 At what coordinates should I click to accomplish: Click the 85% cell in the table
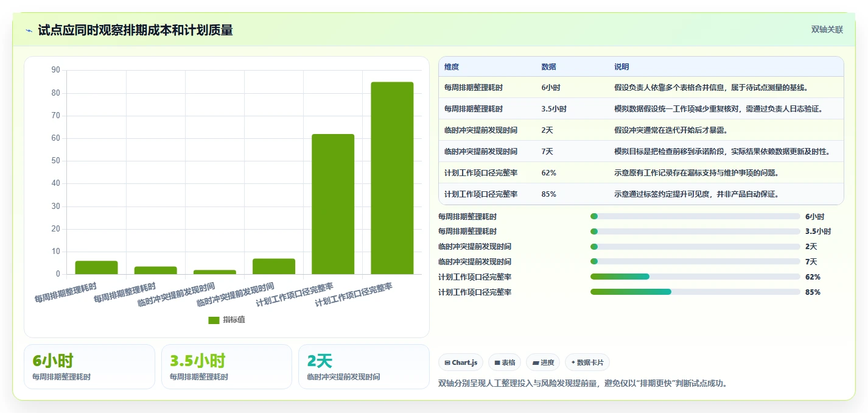point(548,194)
